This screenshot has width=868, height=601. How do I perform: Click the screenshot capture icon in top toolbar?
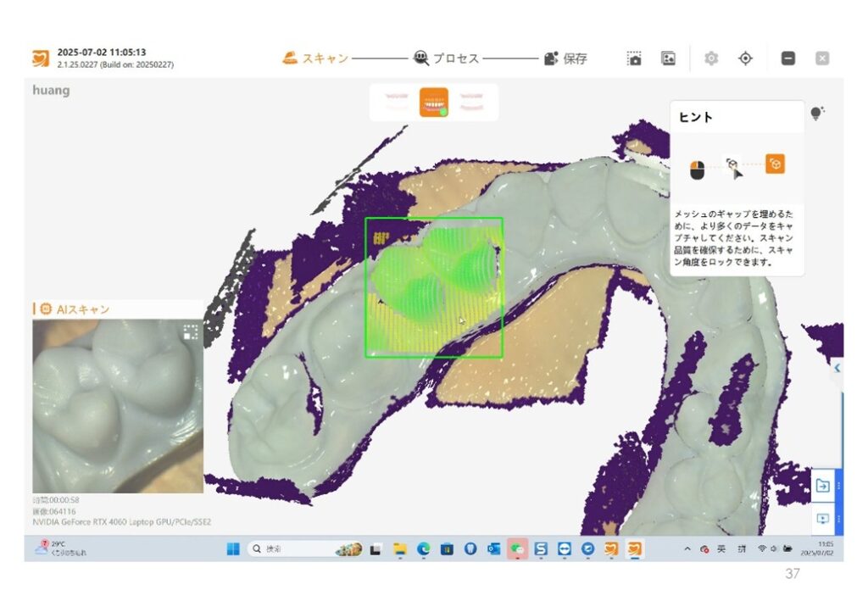(634, 58)
